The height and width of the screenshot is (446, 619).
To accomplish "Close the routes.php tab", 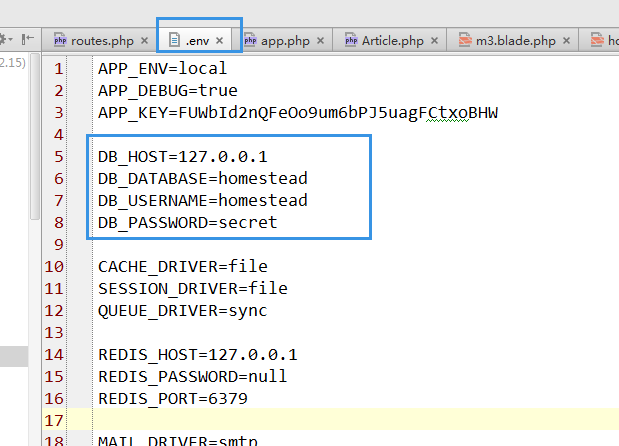I will (x=145, y=41).
